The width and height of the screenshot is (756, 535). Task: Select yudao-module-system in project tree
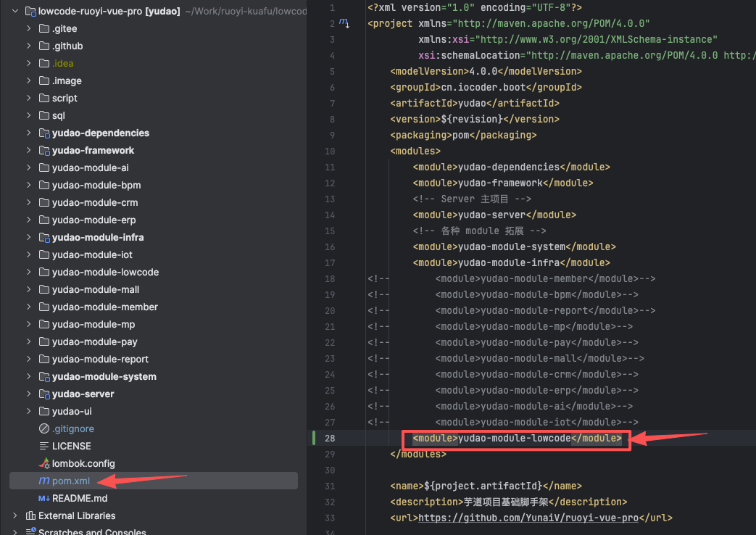tap(104, 376)
